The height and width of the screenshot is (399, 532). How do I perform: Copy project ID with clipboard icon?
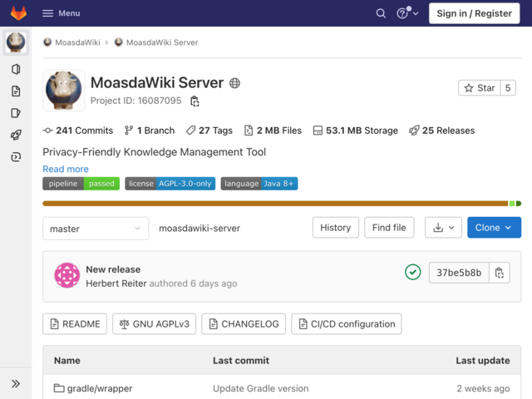[x=195, y=101]
